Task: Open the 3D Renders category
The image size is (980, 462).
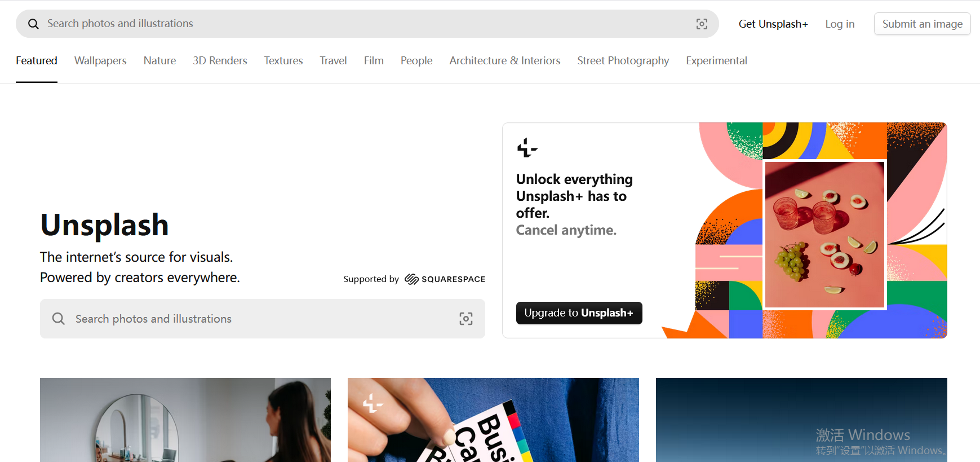Action: point(220,60)
